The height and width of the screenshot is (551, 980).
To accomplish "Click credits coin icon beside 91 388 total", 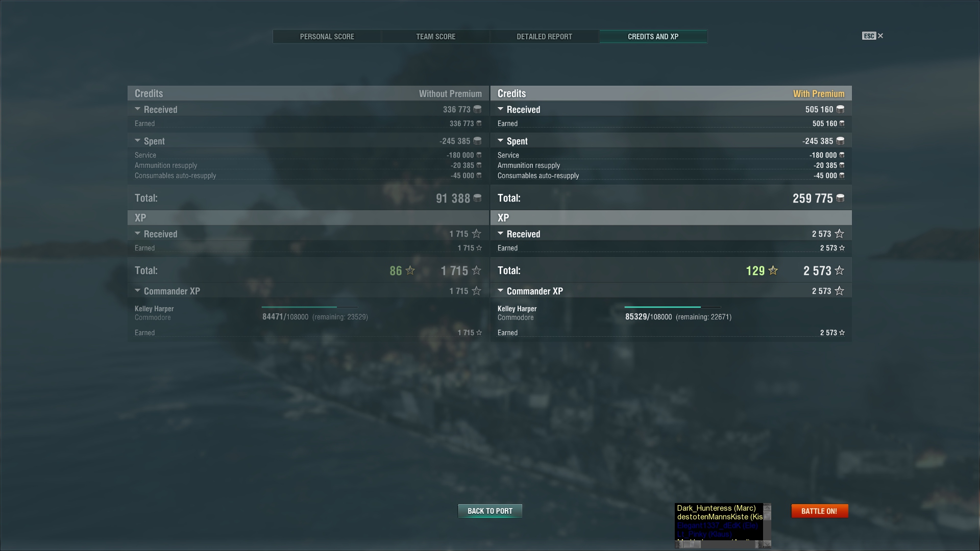I will tap(477, 198).
